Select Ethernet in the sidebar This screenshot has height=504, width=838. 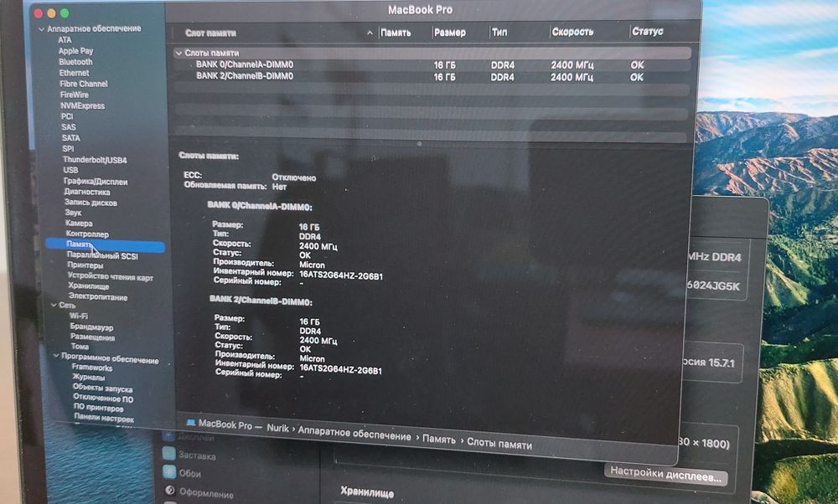tap(75, 73)
